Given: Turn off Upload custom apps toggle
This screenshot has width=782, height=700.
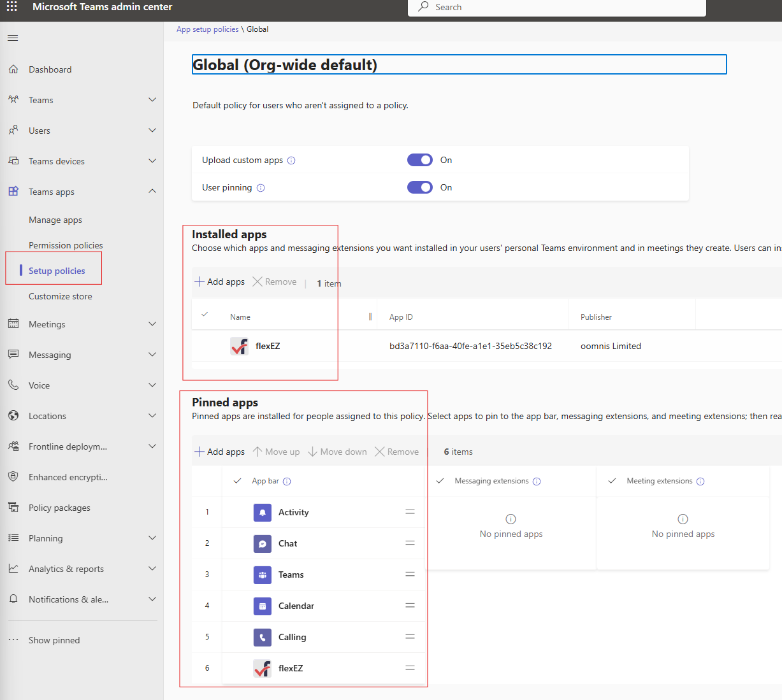Looking at the screenshot, I should 420,160.
